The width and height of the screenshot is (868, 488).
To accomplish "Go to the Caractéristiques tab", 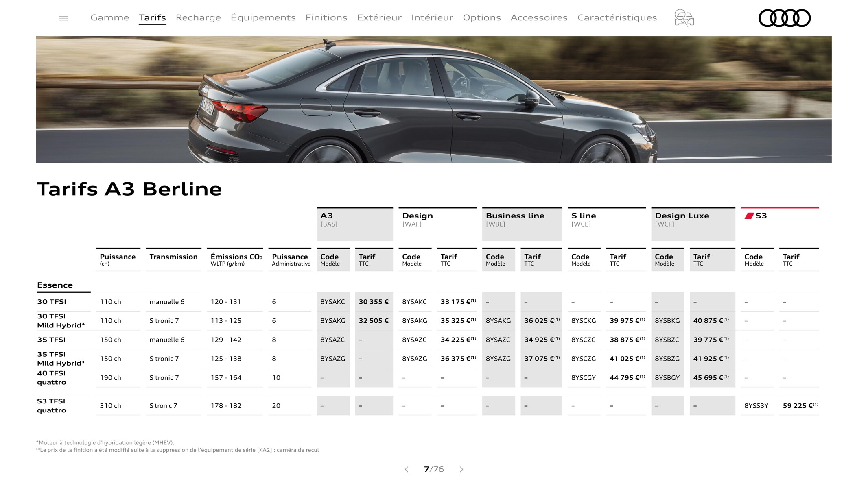I will (617, 17).
